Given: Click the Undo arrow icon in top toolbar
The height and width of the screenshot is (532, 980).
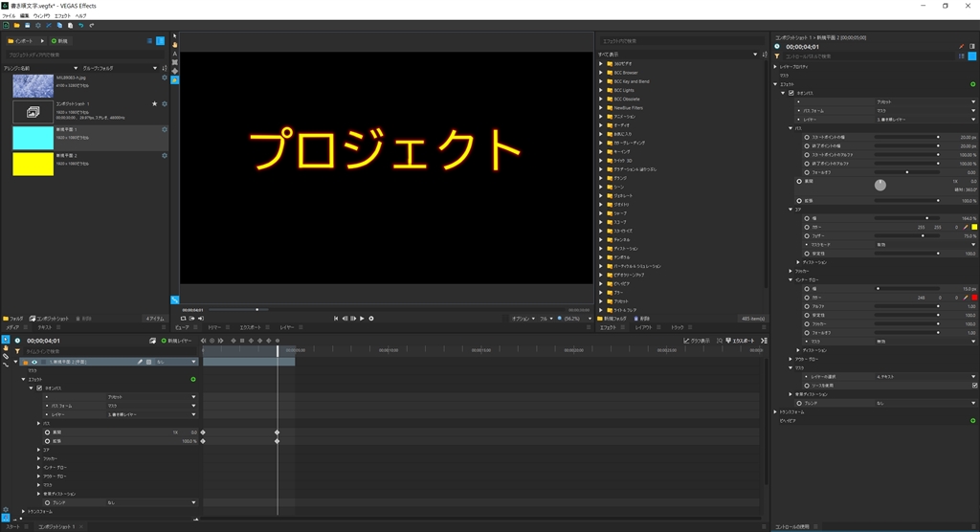Looking at the screenshot, I should (x=80, y=26).
